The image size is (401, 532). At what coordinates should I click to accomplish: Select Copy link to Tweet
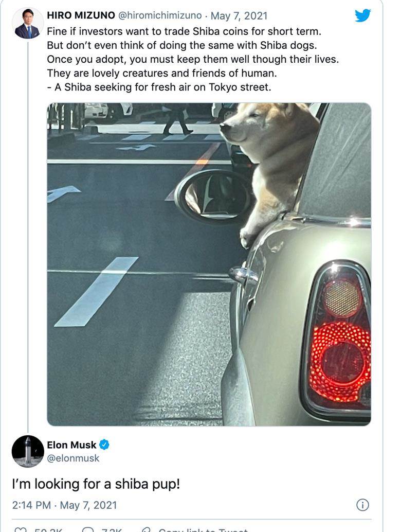[x=204, y=530]
